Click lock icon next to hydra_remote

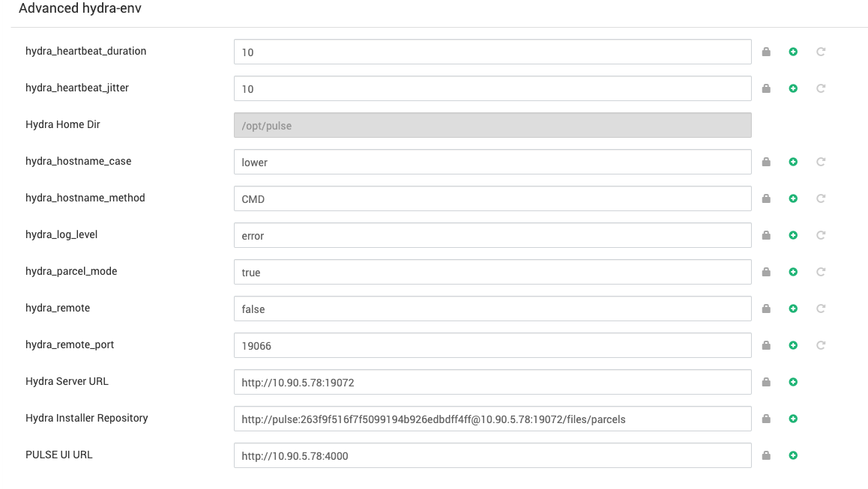[766, 308]
